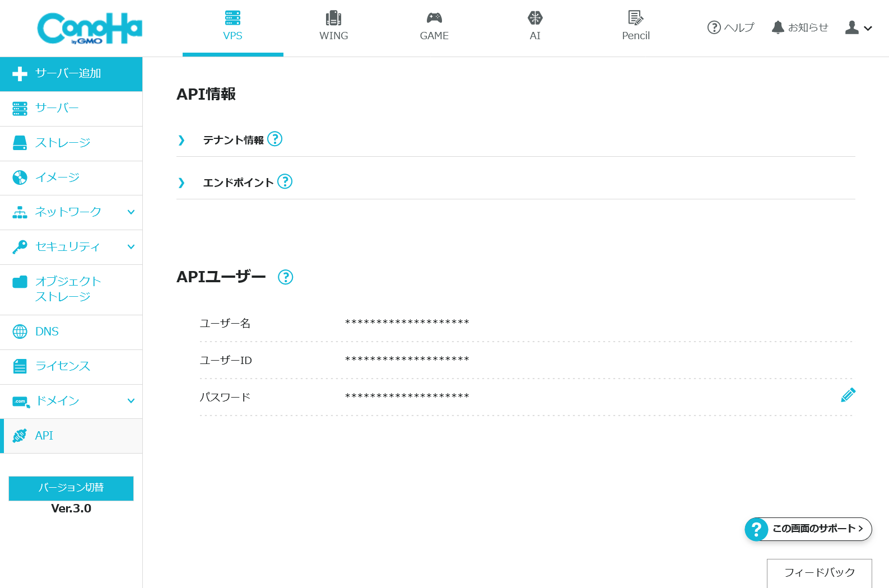Viewport: 889px width, 588px height.
Task: Click the API plug icon in sidebar
Action: pyautogui.click(x=20, y=436)
